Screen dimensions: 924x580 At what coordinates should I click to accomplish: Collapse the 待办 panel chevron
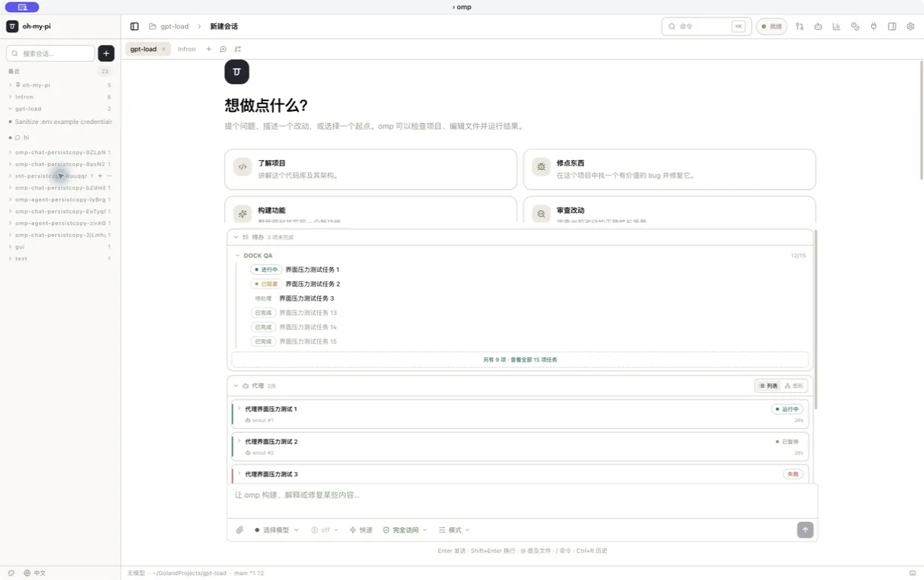click(236, 237)
